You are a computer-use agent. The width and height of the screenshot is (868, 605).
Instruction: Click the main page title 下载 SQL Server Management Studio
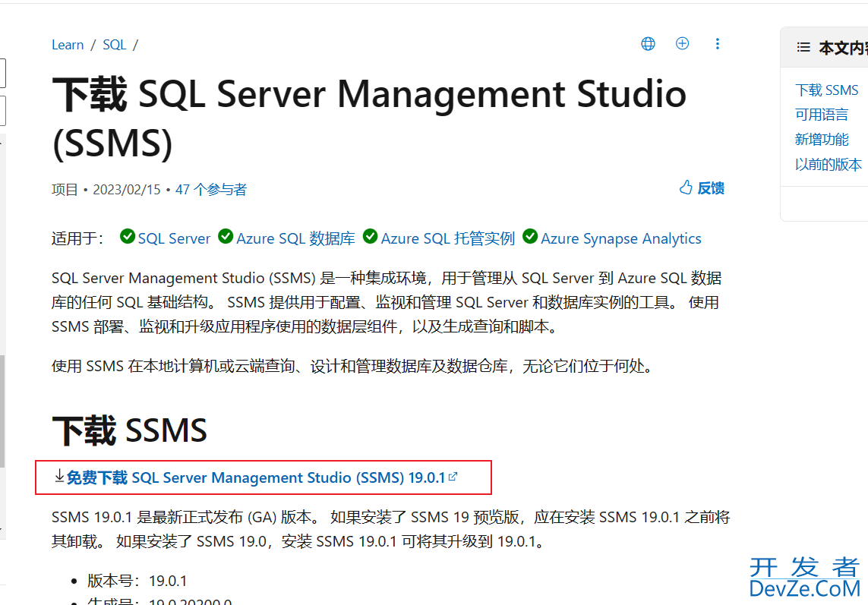(x=369, y=118)
